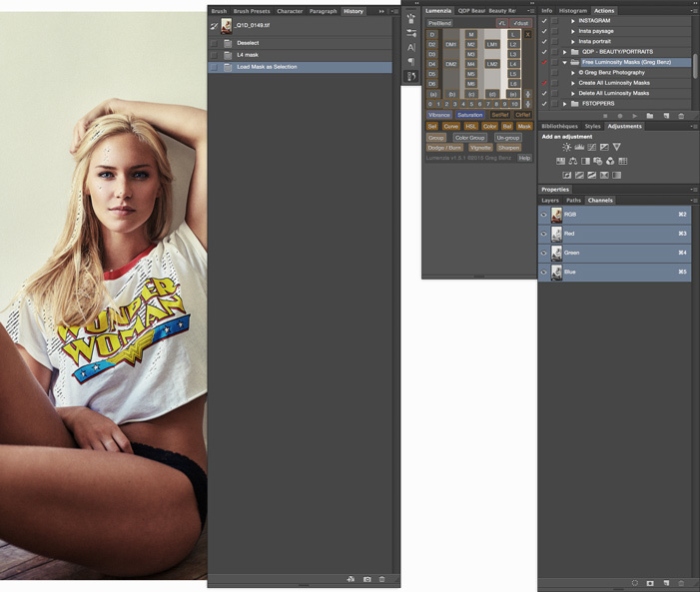Switch to the Layers tab
Image resolution: width=700 pixels, height=592 pixels.
click(550, 201)
